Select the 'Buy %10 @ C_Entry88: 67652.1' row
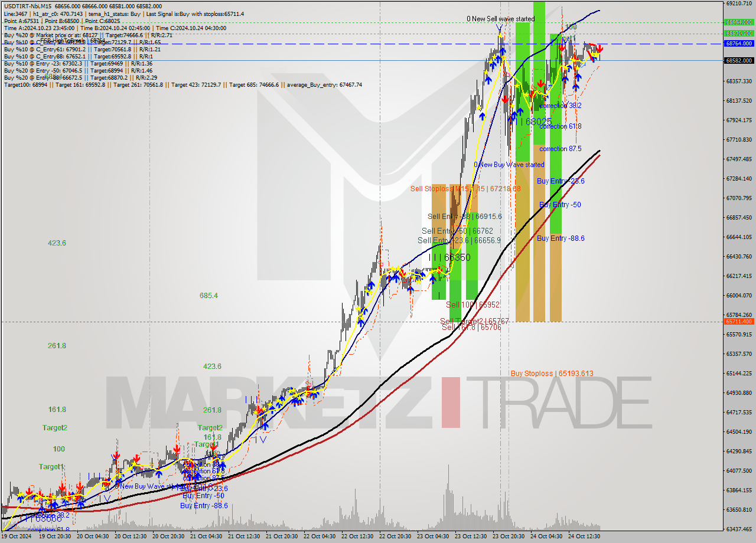 coord(78,56)
